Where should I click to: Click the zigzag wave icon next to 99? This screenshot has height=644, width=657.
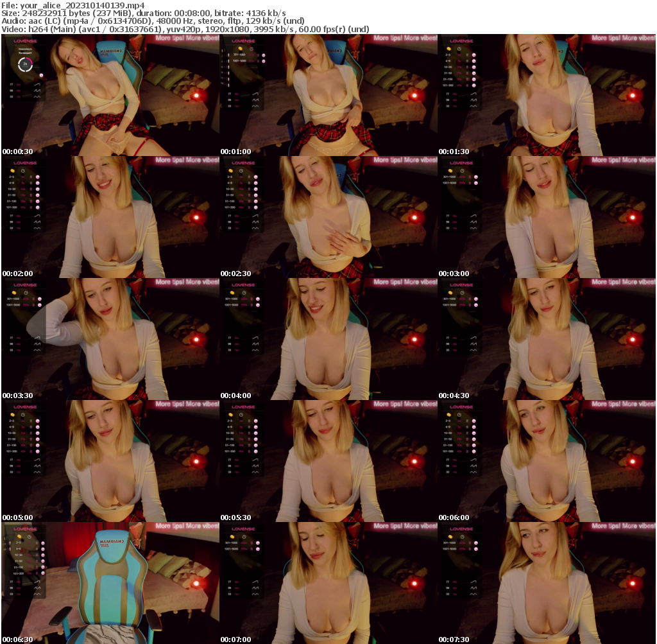coord(474,100)
